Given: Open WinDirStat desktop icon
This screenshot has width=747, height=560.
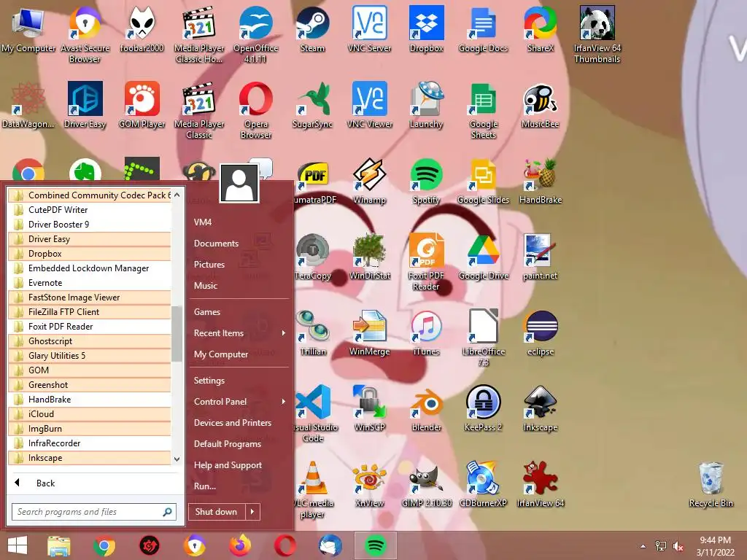Looking at the screenshot, I should tap(370, 256).
